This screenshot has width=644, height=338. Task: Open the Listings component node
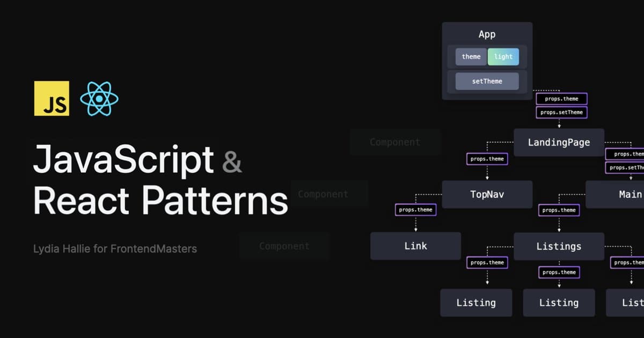559,246
